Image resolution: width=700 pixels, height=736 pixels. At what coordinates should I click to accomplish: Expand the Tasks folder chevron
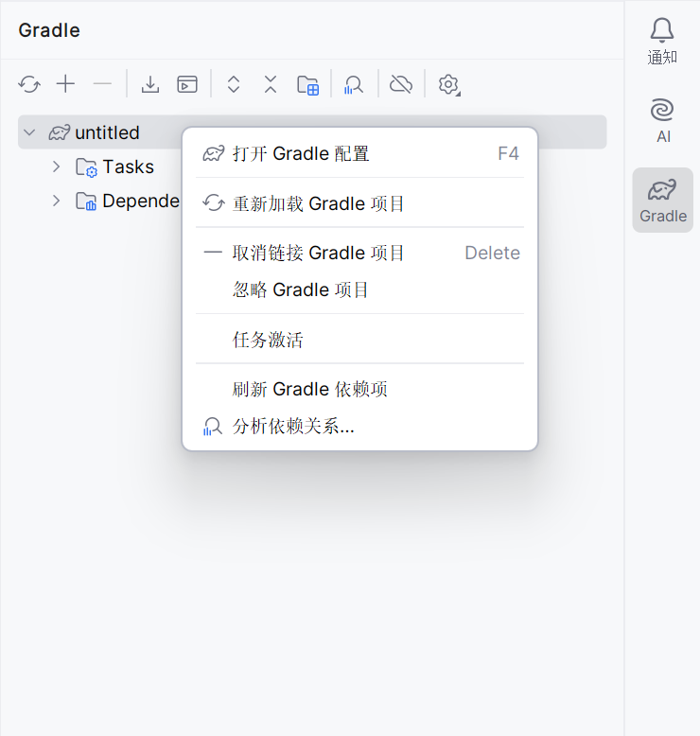57,166
